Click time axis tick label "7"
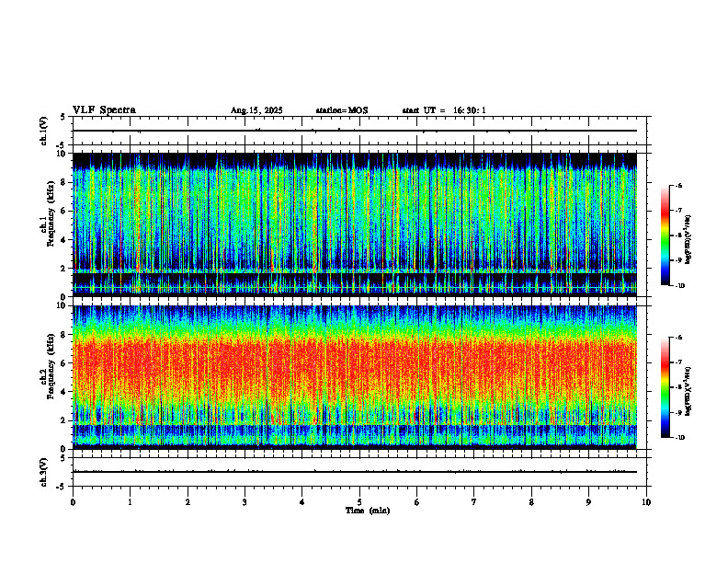This screenshot has width=728, height=563. (474, 502)
